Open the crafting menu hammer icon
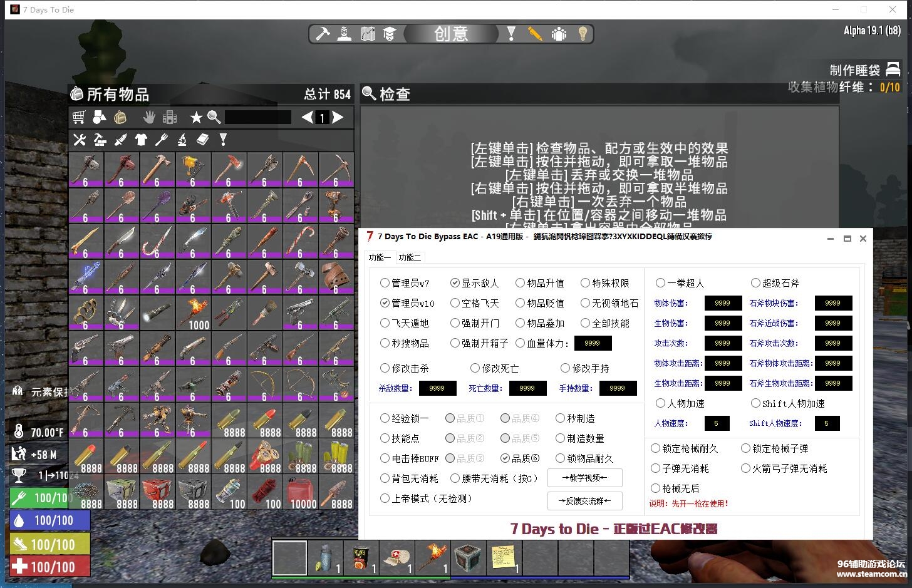Viewport: 912px width, 588px height. point(323,34)
